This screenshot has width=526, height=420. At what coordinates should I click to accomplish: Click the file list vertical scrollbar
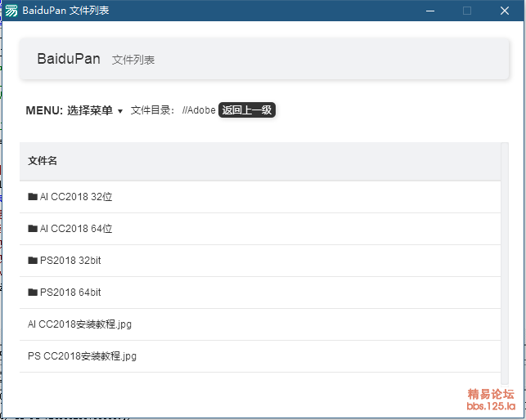click(505, 263)
